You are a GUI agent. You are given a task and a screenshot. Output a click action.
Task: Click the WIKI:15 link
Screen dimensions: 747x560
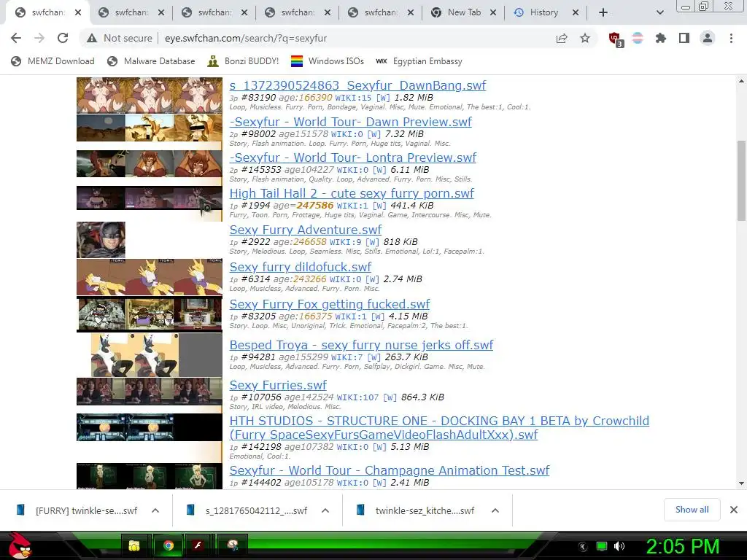pyautogui.click(x=353, y=98)
